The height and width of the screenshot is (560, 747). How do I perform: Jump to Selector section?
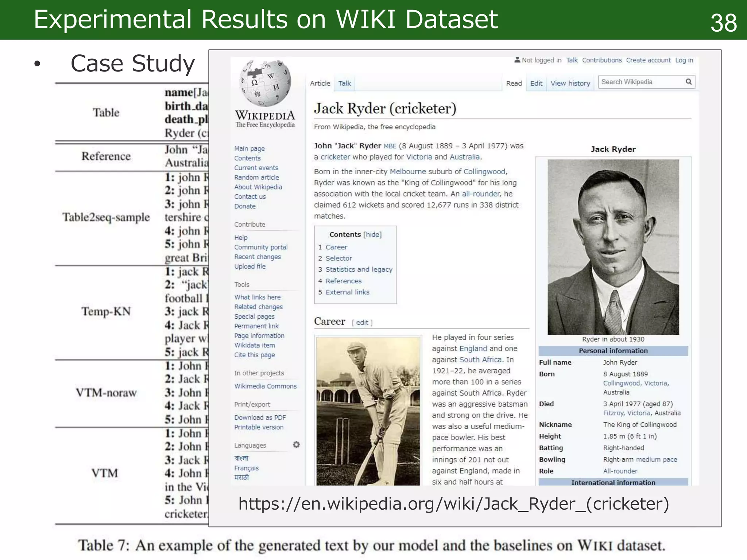[x=339, y=258]
